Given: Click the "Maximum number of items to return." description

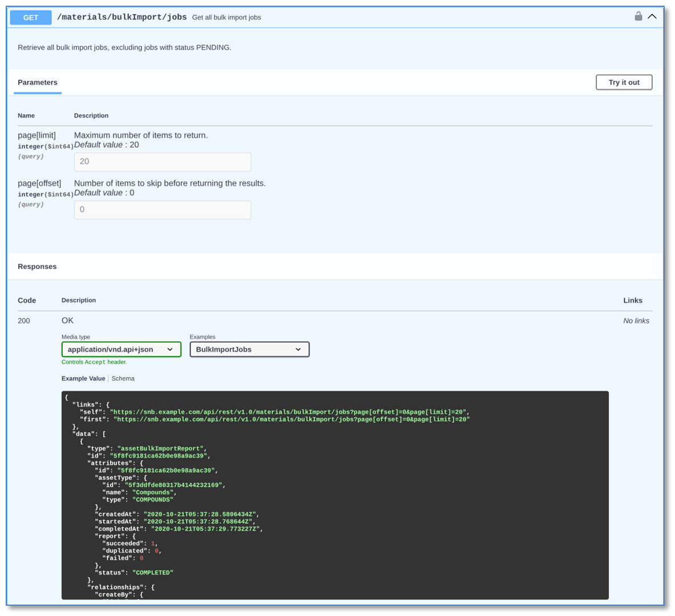Looking at the screenshot, I should click(141, 135).
